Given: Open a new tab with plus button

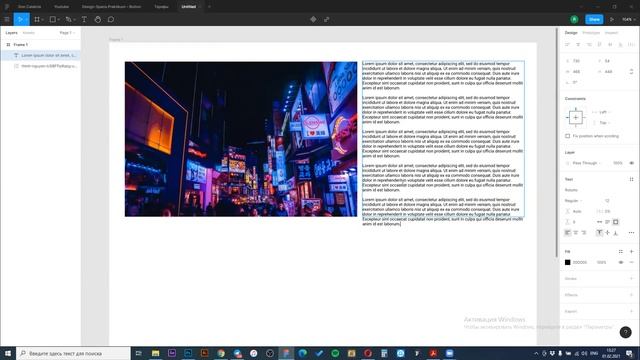Looking at the screenshot, I should click(209, 7).
